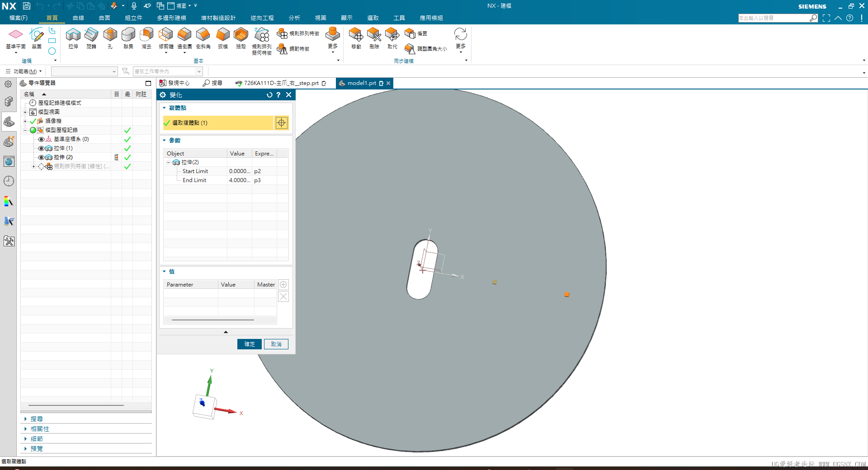The image size is (868, 470).
Task: Switch to the 分析 ribbon tab
Action: click(294, 18)
